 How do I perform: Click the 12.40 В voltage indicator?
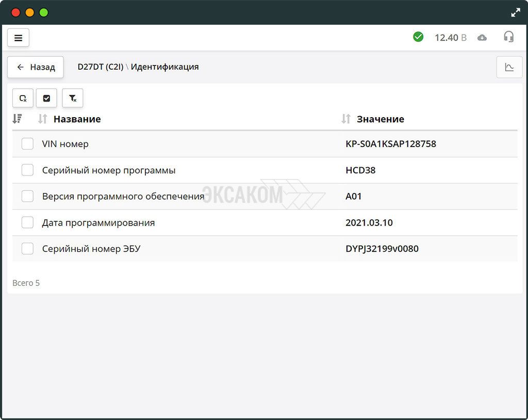coord(450,38)
